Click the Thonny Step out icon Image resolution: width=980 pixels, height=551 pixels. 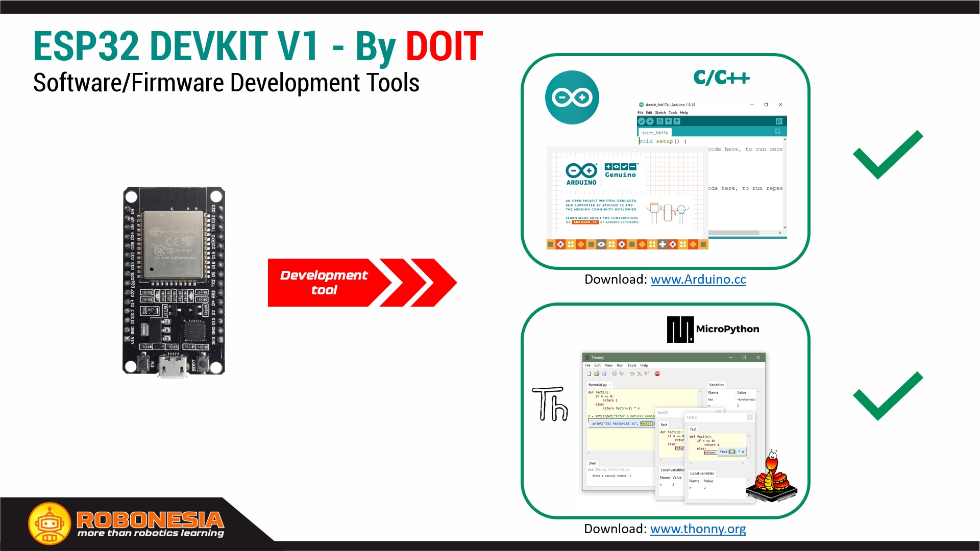coord(647,373)
